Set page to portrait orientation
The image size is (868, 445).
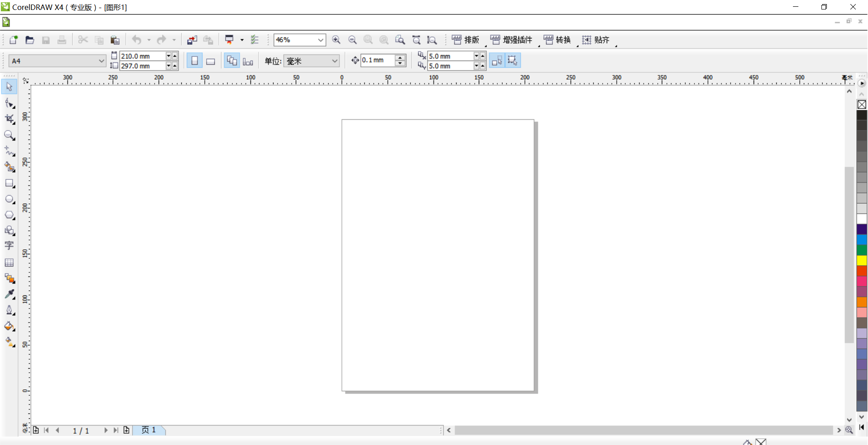[x=194, y=61]
